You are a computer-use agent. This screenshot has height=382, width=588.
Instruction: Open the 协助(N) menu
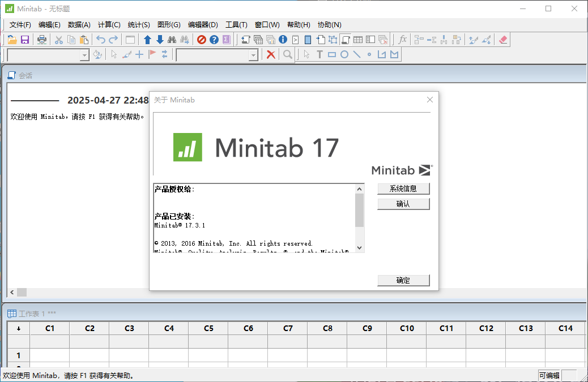(x=330, y=25)
